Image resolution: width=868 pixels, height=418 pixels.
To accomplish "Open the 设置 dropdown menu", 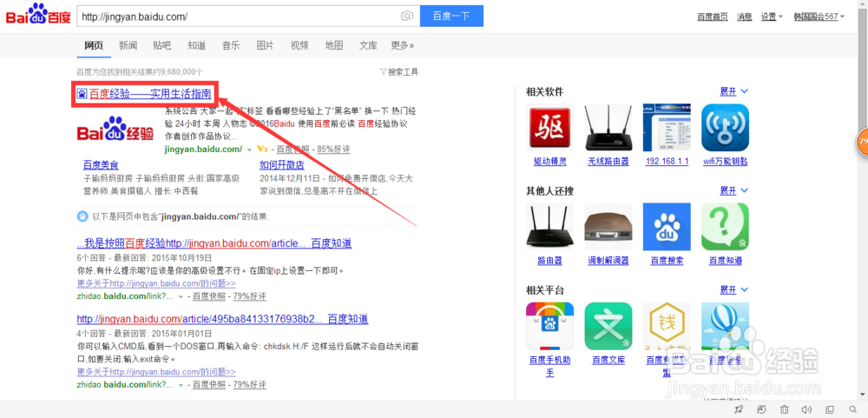I will 772,17.
